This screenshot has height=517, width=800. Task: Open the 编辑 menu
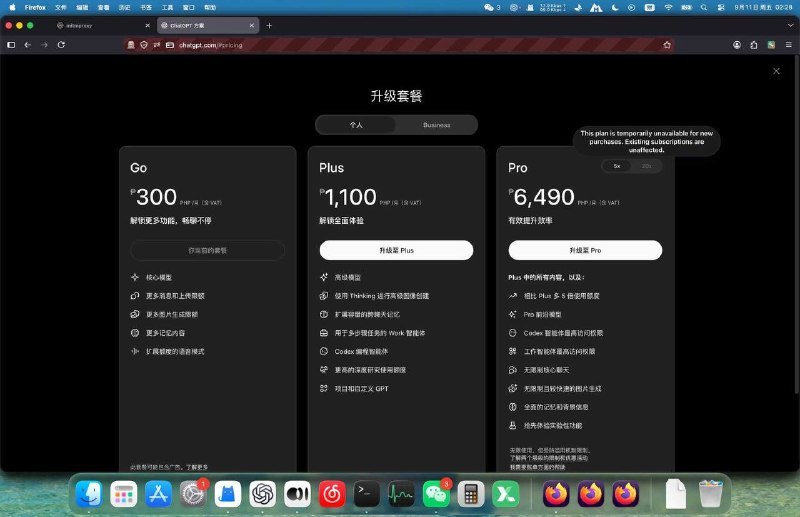82,8
